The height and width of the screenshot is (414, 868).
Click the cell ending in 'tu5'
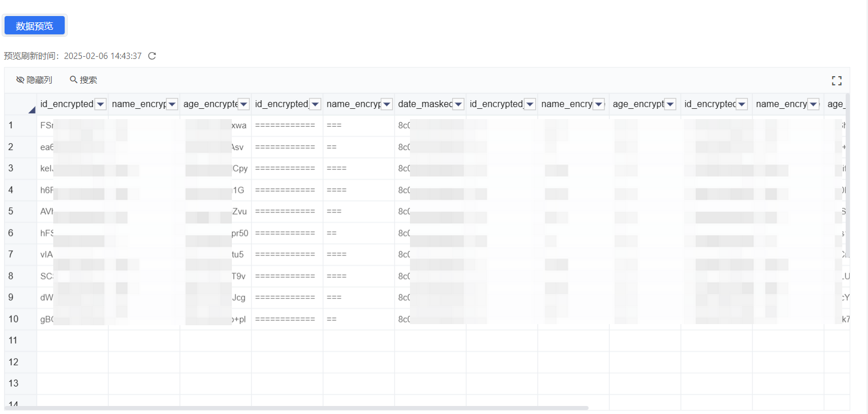click(x=216, y=254)
